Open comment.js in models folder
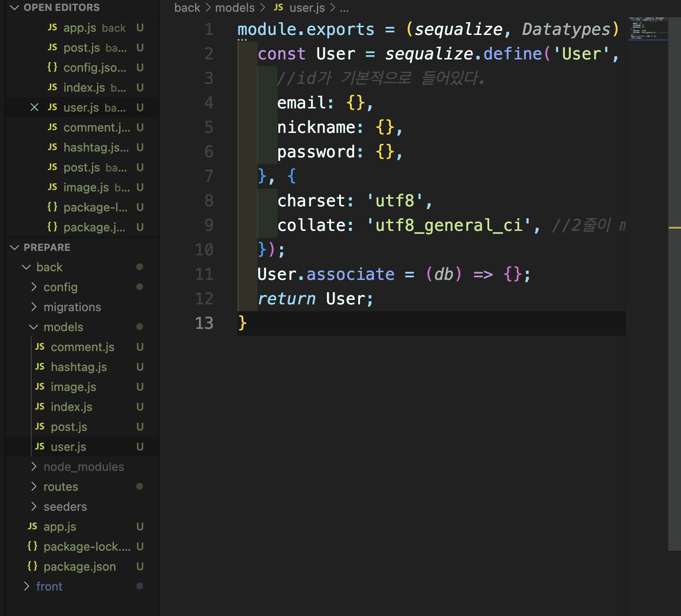 [82, 347]
